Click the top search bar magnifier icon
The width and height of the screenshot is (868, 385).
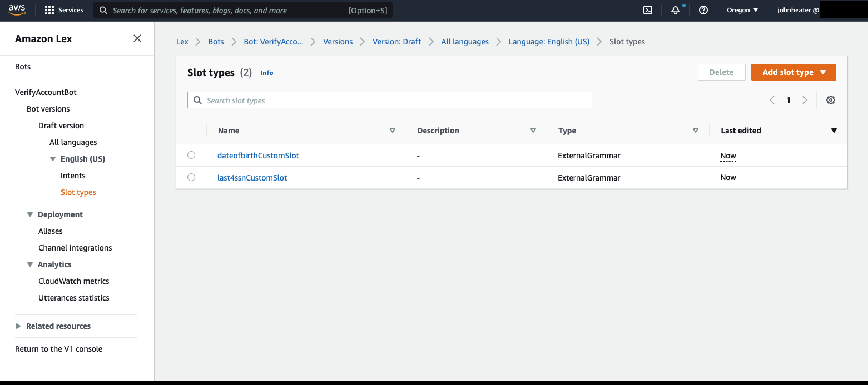[x=103, y=10]
